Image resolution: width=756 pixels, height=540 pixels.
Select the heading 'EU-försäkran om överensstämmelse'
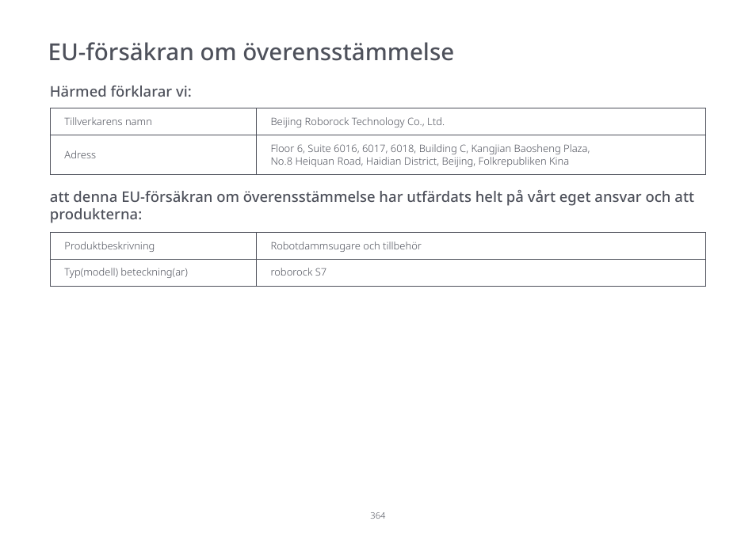click(251, 51)
